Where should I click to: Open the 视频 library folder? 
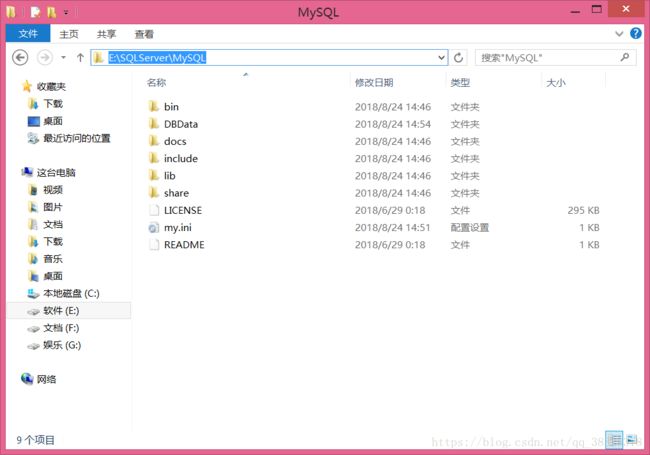(x=53, y=190)
